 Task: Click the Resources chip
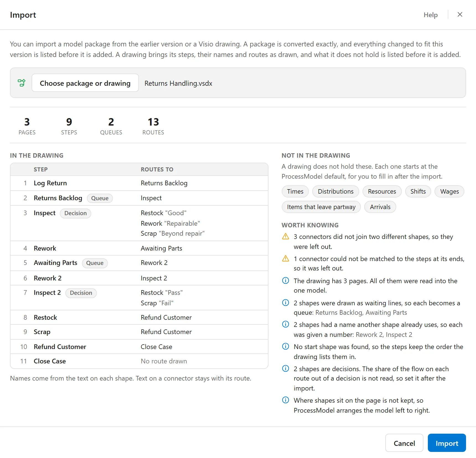[x=382, y=191]
